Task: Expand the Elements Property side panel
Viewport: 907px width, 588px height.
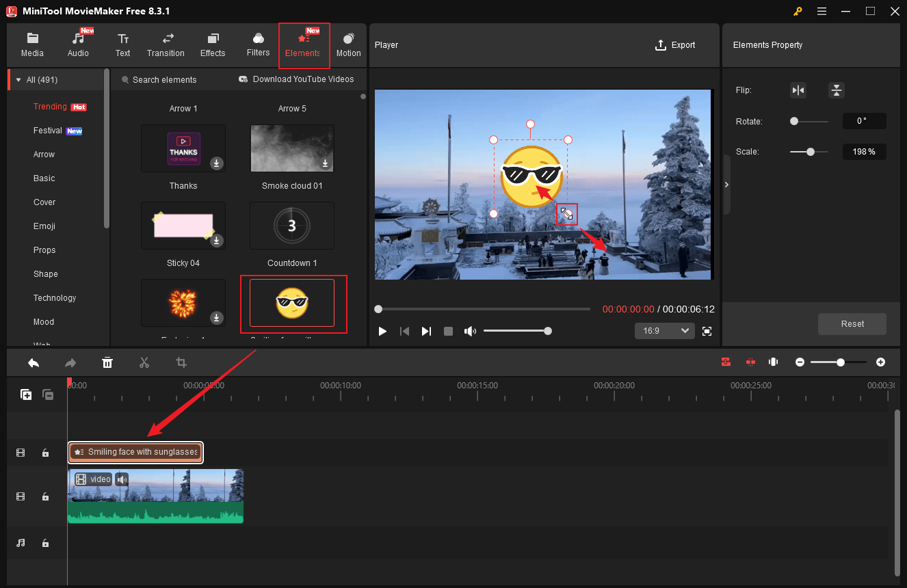Action: [726, 184]
